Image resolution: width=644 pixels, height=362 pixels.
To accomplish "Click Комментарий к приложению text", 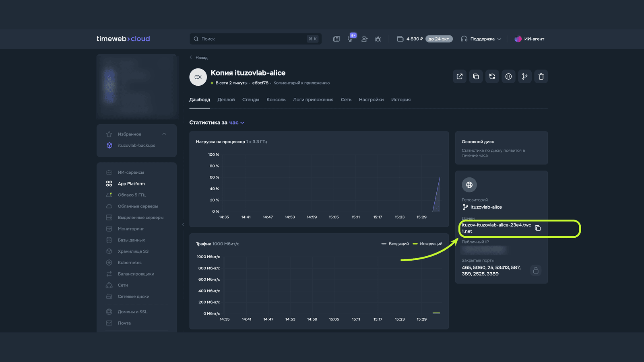I will click(301, 83).
